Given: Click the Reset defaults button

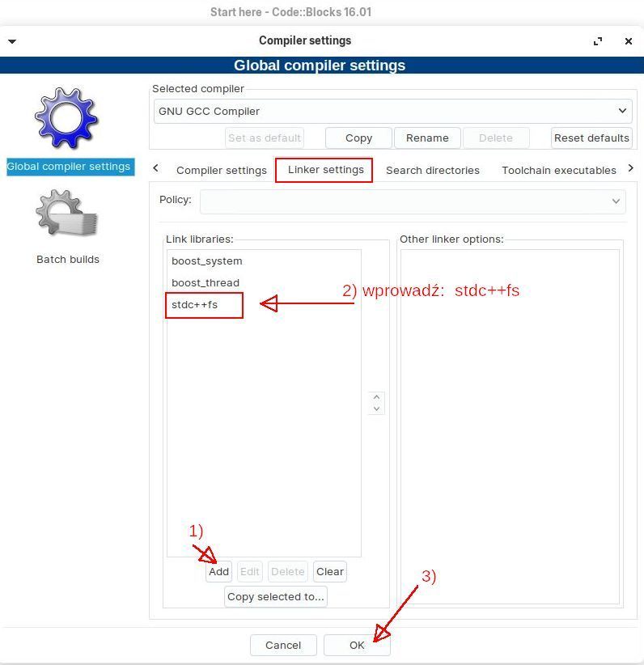Looking at the screenshot, I should [x=591, y=138].
